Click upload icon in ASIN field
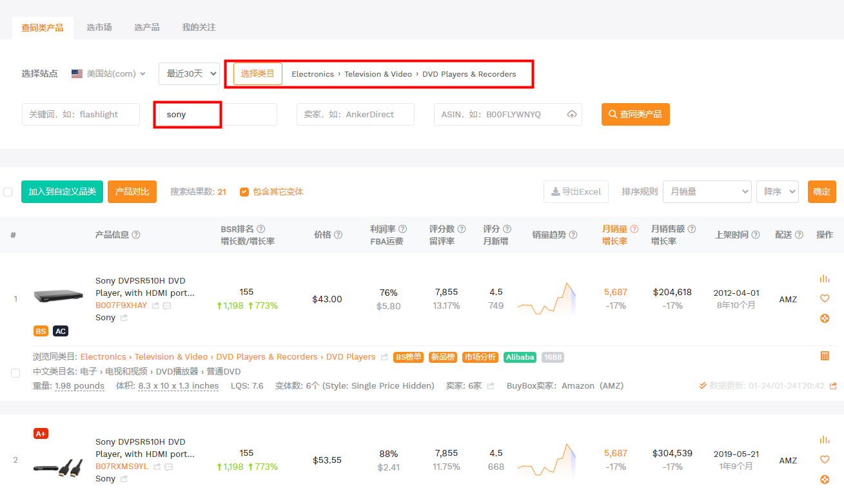 click(572, 114)
